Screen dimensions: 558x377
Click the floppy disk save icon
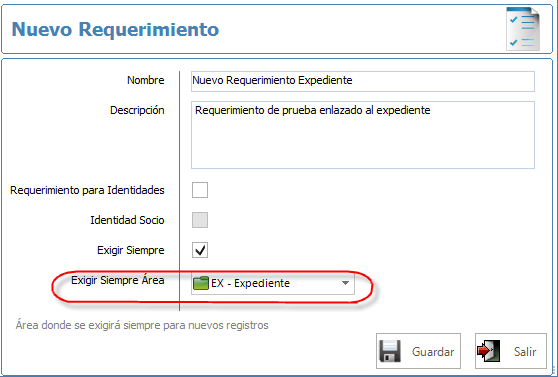(390, 351)
